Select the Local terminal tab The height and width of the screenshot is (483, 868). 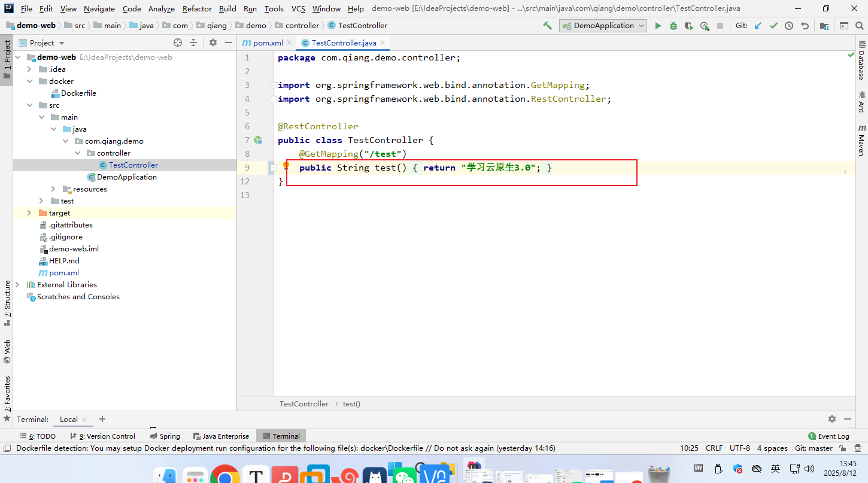click(x=69, y=420)
